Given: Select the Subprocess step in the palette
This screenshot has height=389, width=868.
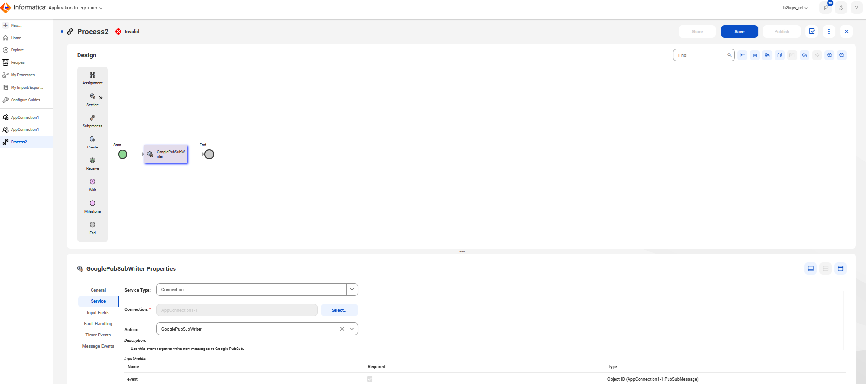Looking at the screenshot, I should [x=93, y=121].
